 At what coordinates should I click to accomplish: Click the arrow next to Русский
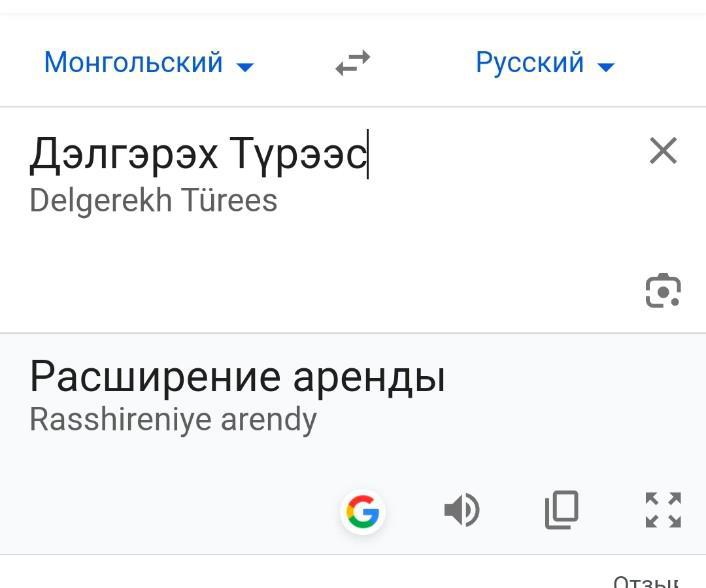click(605, 67)
